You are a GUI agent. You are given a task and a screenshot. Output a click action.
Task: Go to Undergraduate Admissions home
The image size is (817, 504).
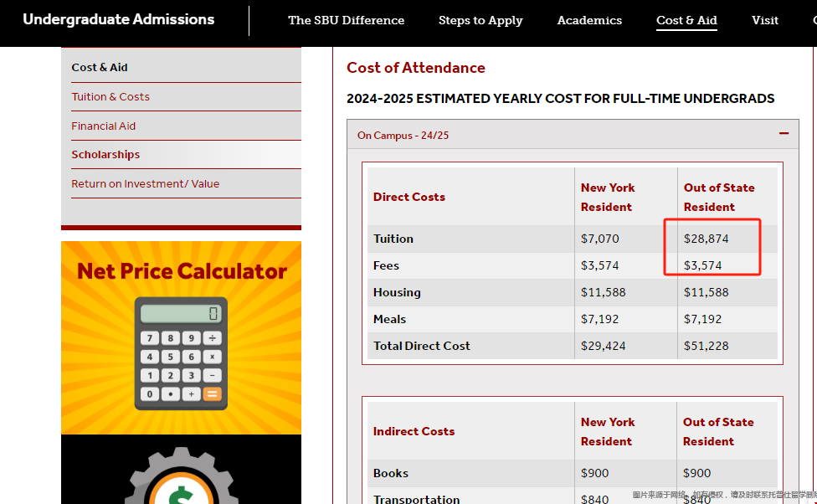[119, 19]
